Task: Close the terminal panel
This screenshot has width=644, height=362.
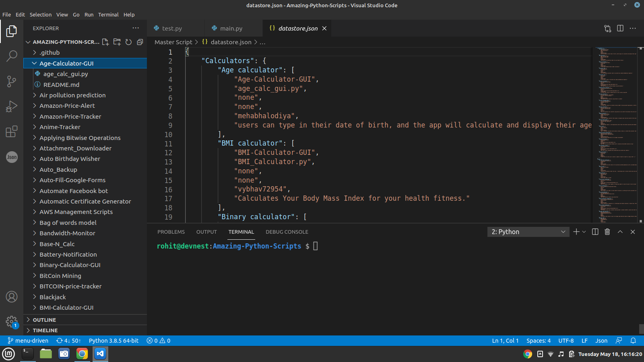Action: (633, 232)
